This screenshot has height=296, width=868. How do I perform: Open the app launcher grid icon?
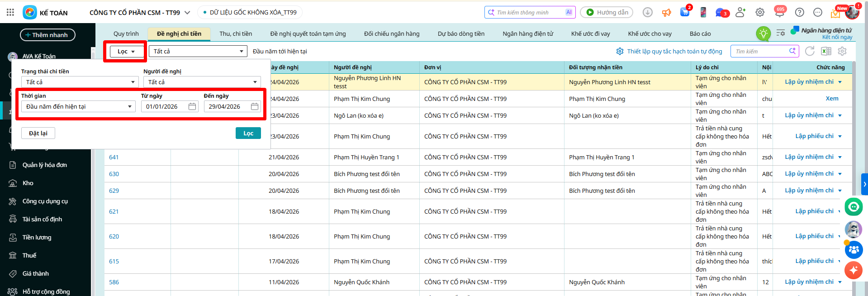pyautogui.click(x=10, y=13)
